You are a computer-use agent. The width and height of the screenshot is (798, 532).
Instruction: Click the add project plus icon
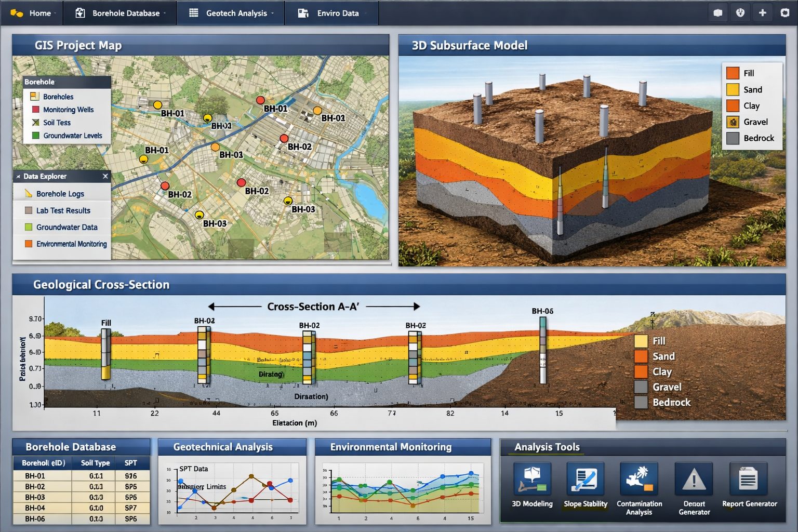coord(763,11)
